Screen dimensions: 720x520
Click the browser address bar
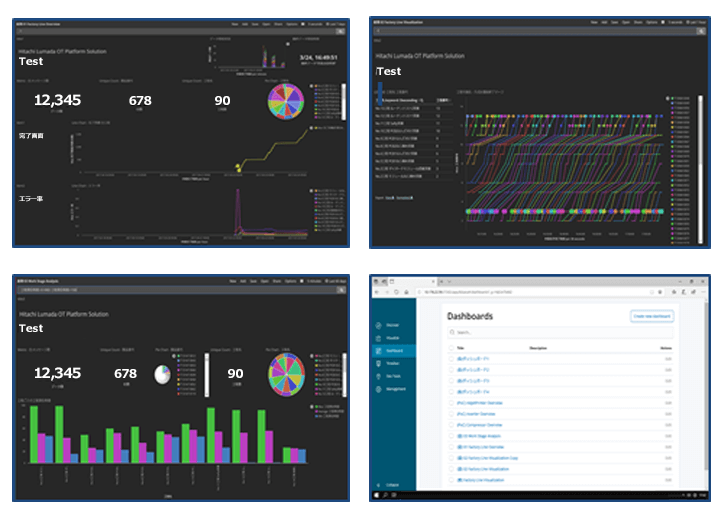click(533, 292)
